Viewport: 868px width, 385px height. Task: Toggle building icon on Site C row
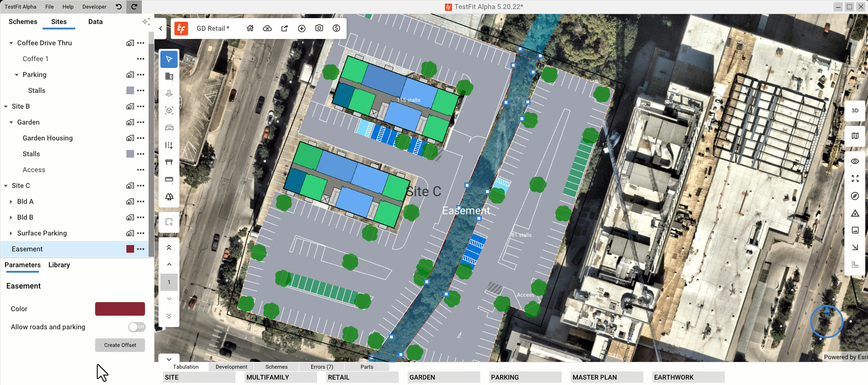pos(130,186)
